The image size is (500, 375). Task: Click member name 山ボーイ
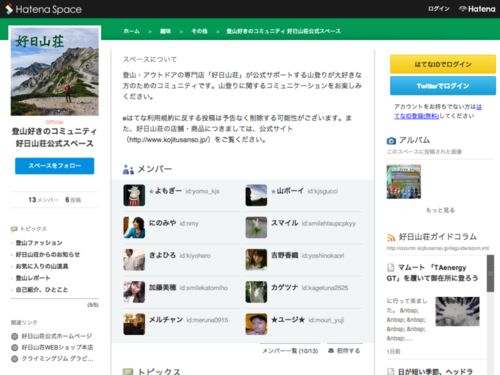coord(290,191)
